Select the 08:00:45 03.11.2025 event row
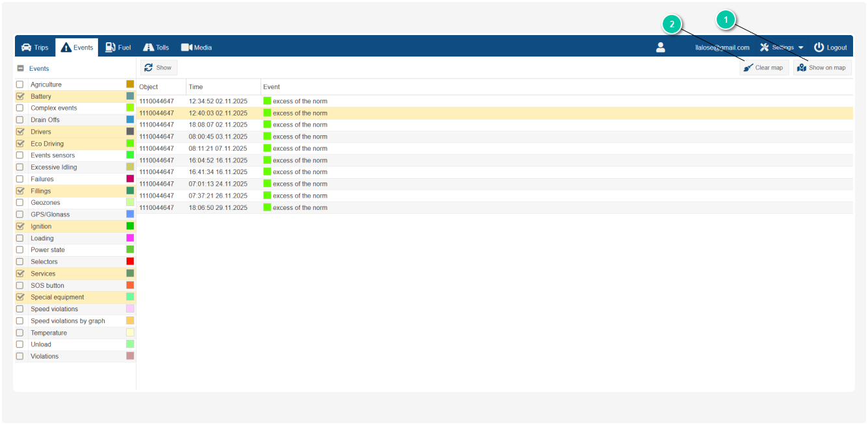 pos(218,136)
